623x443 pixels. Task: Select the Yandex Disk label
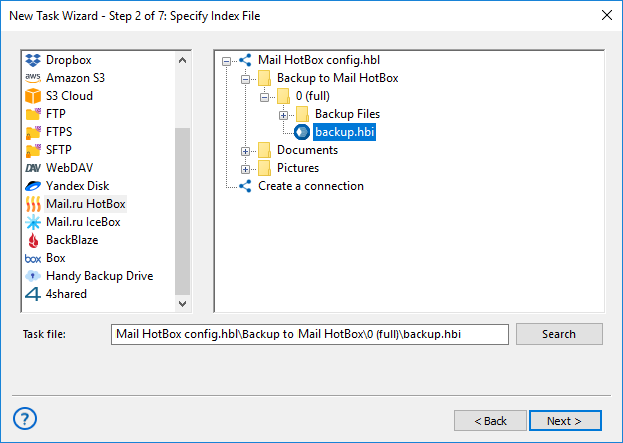77,186
